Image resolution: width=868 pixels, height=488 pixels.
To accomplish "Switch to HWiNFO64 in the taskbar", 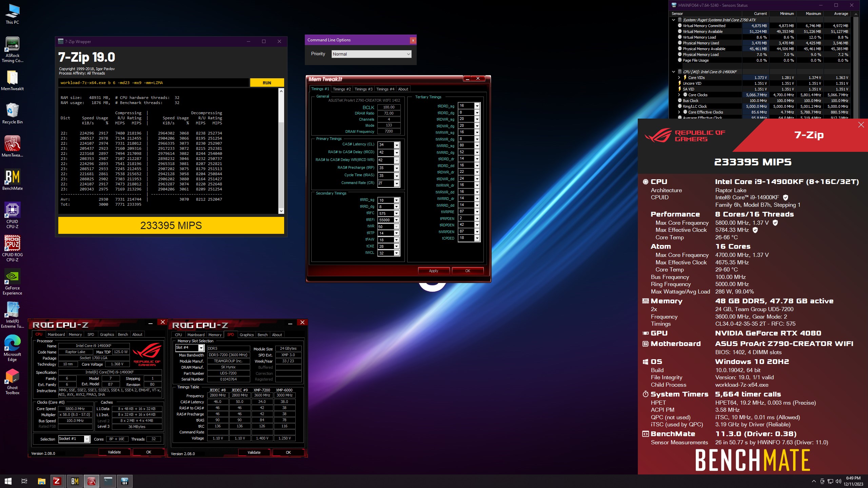I will [124, 481].
